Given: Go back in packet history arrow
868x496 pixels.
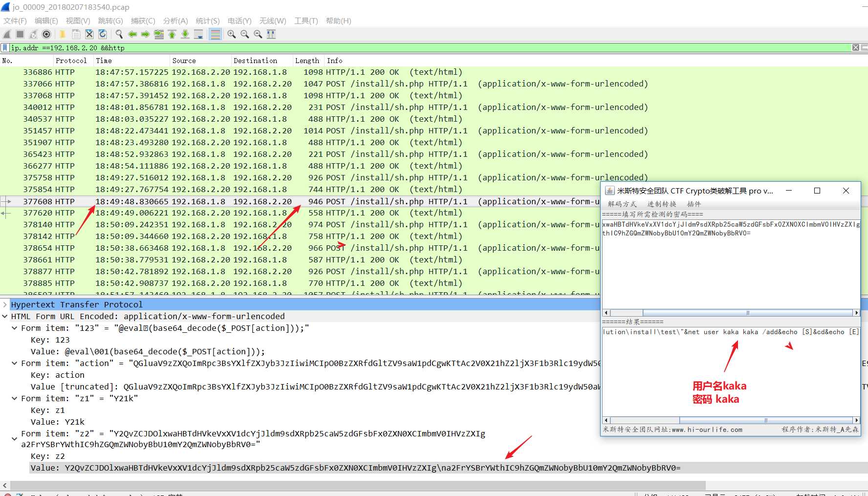Looking at the screenshot, I should click(132, 34).
